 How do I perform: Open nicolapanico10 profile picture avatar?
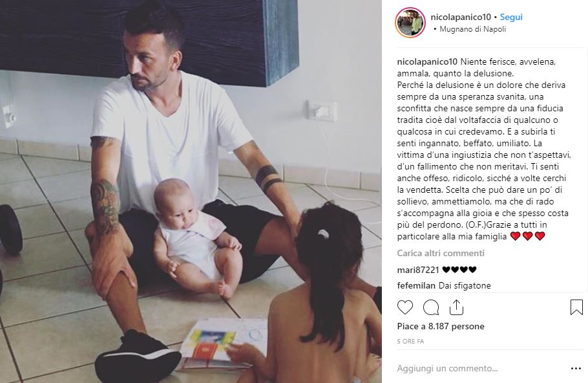click(x=410, y=23)
